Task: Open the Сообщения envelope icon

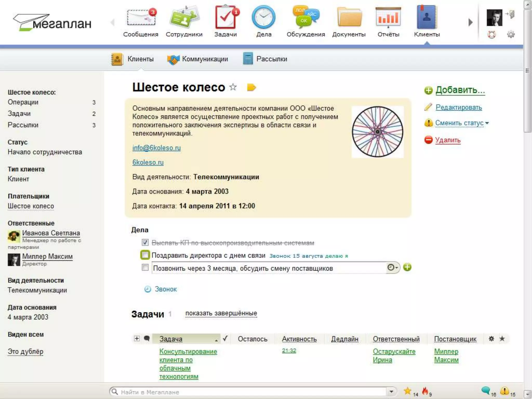Action: [x=141, y=18]
